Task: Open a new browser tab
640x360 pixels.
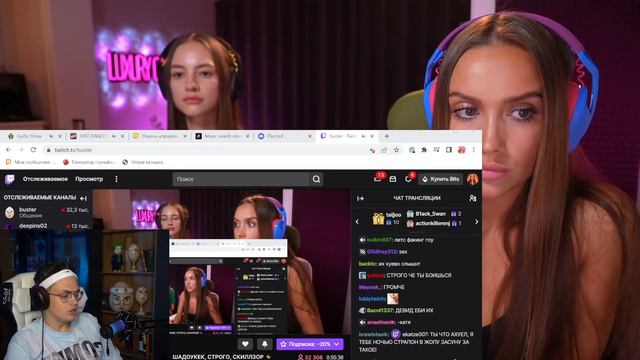Action: coord(386,136)
